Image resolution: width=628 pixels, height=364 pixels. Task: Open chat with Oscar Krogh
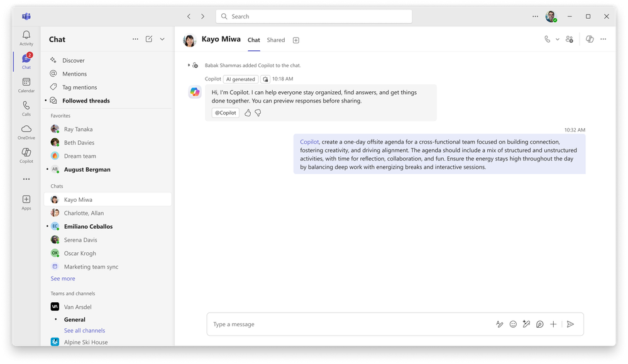pyautogui.click(x=107, y=253)
